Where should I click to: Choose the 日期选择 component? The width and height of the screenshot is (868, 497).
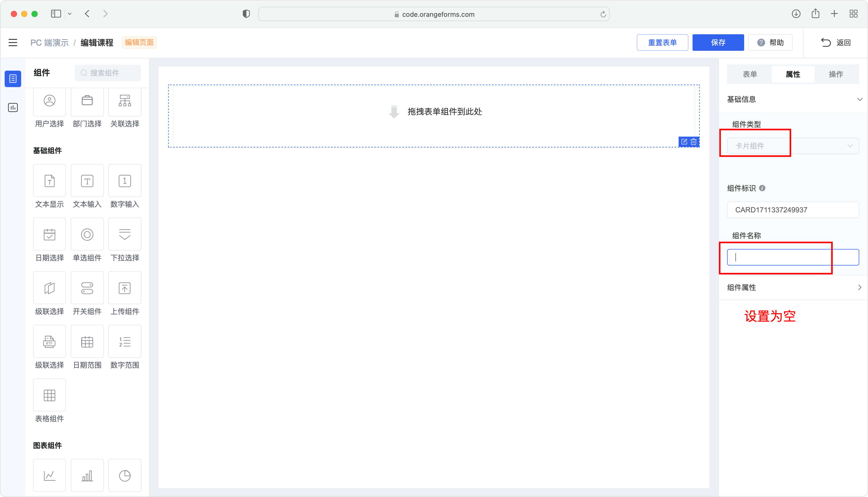[x=50, y=234]
